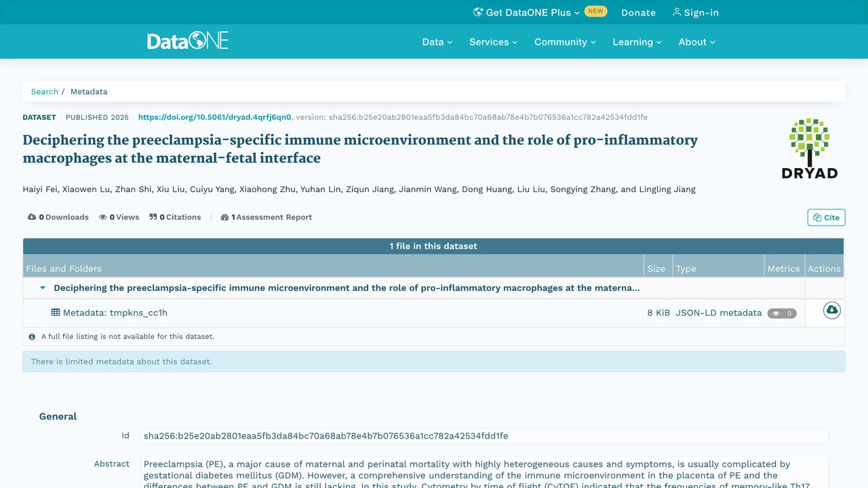Expand the Services menu
Image resolution: width=868 pixels, height=488 pixels.
(x=493, y=41)
